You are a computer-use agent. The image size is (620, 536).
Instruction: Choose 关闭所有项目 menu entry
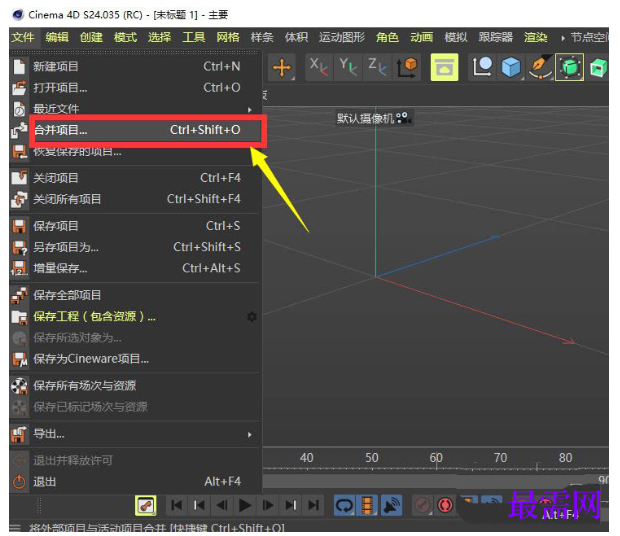(x=135, y=199)
